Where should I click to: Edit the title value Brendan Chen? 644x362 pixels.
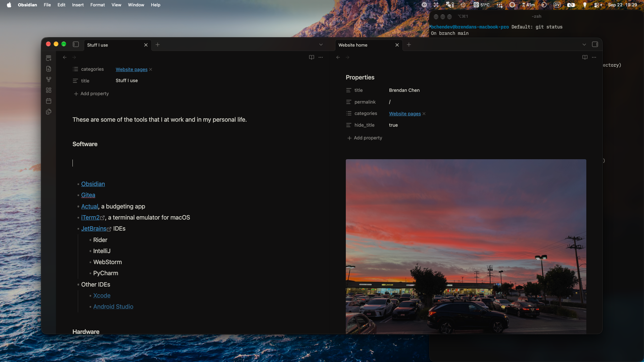click(x=404, y=90)
